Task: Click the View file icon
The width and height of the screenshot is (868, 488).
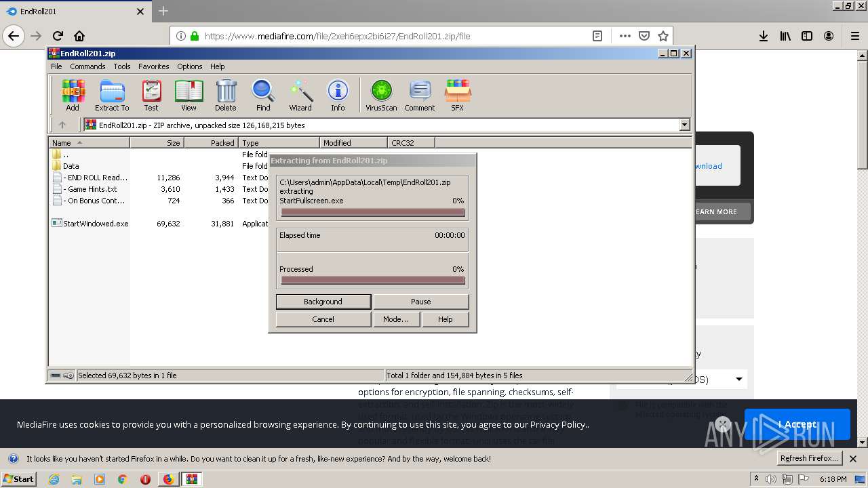Action: [189, 95]
